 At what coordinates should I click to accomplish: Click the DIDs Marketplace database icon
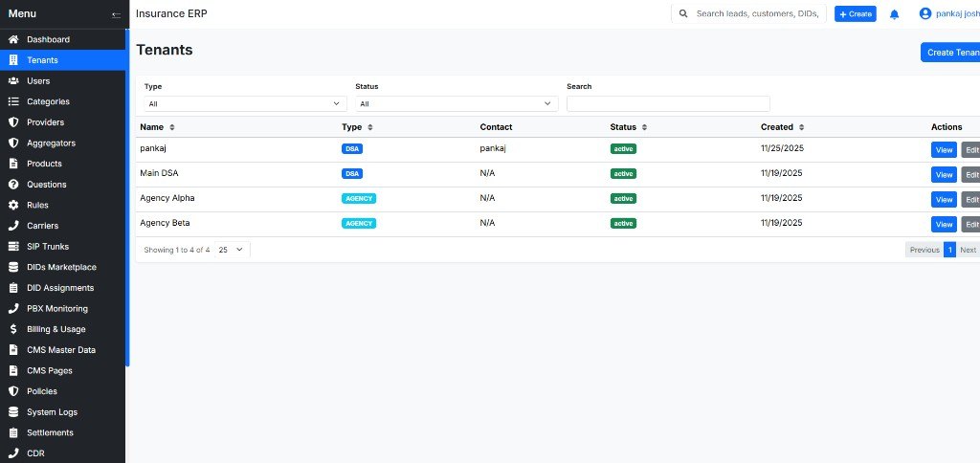[x=13, y=267]
